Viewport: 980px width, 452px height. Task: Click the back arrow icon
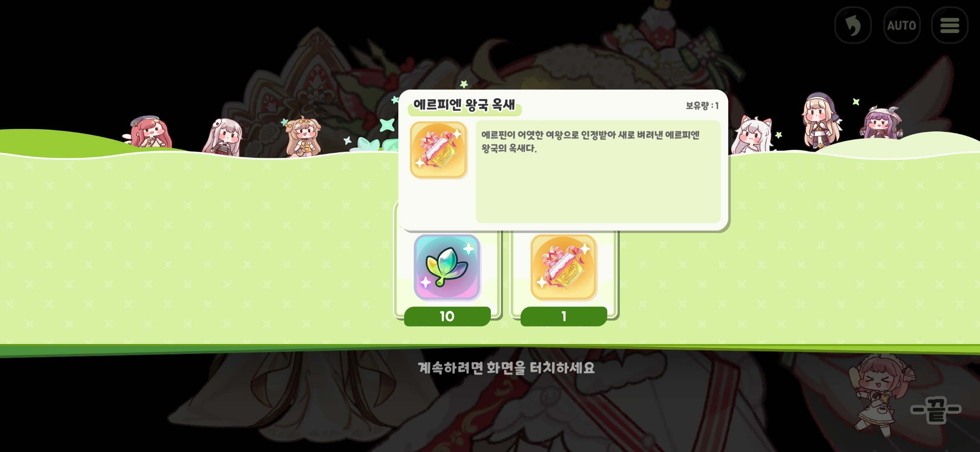tap(853, 25)
